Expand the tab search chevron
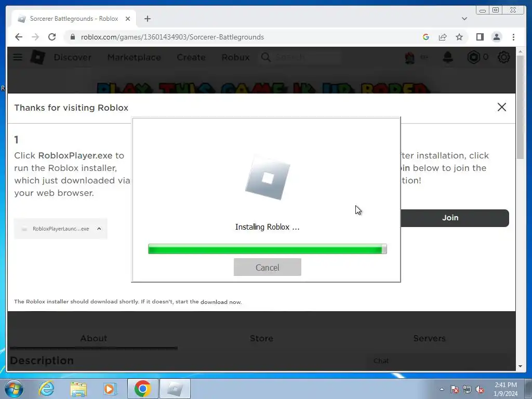Viewport: 532px width, 399px height. pyautogui.click(x=464, y=19)
